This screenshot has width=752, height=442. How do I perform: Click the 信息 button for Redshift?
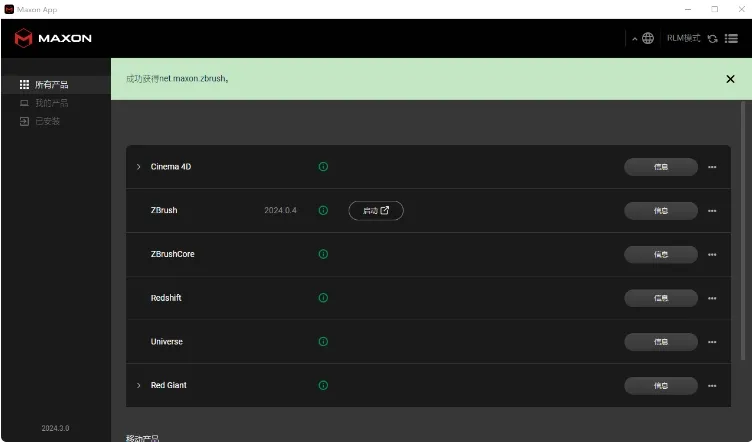point(661,298)
